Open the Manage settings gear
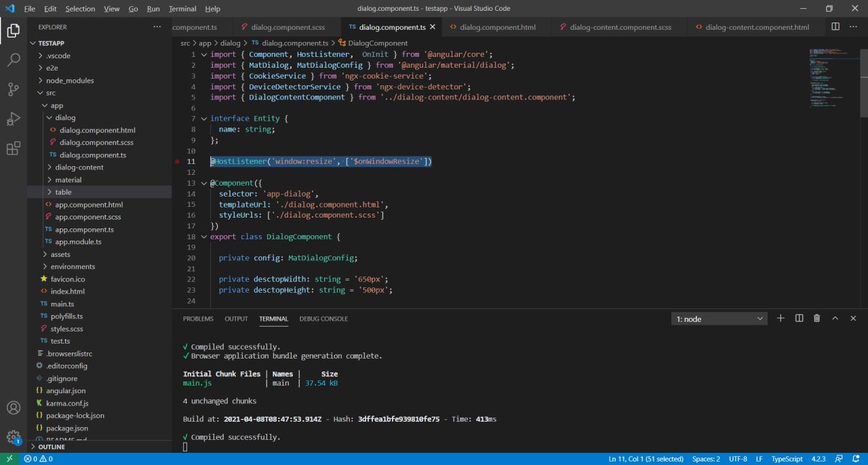 coord(14,437)
